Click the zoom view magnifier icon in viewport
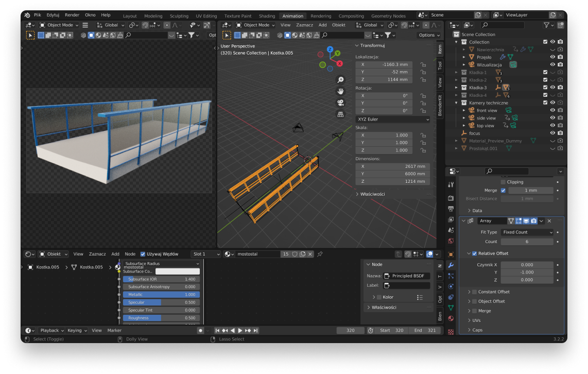The height and width of the screenshot is (374, 588). tap(340, 80)
